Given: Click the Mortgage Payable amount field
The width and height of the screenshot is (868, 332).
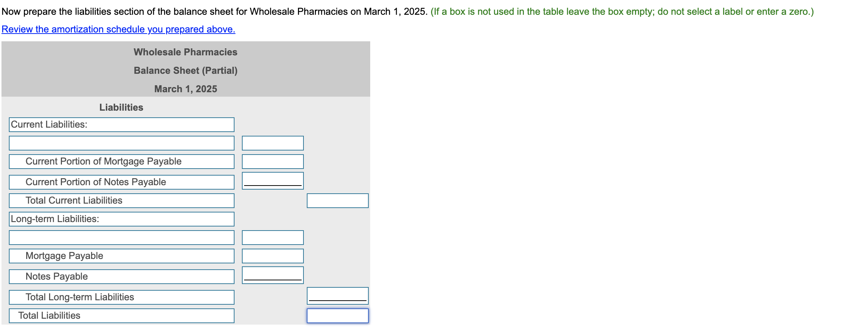Looking at the screenshot, I should (273, 256).
